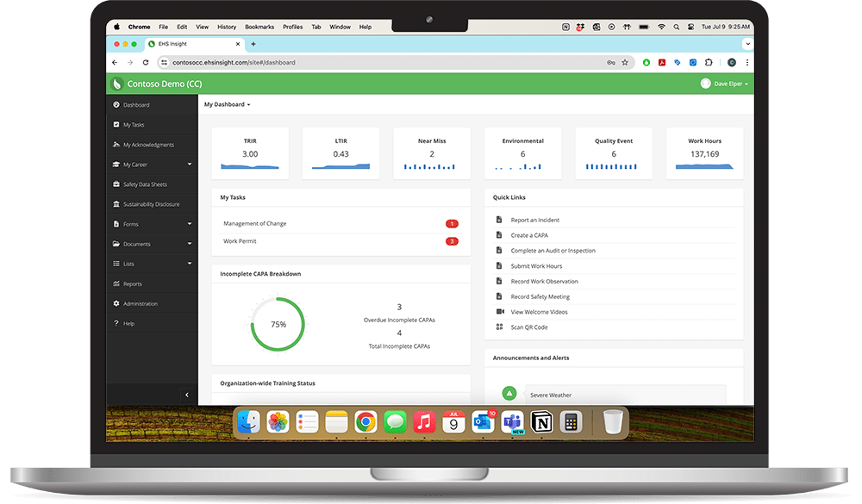This screenshot has height=504, width=862.
Task: Select the Scan QR Code icon
Action: pos(500,327)
